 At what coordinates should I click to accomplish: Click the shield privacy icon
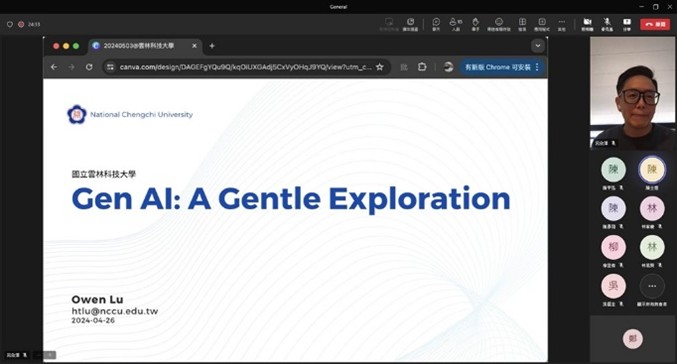click(9, 25)
